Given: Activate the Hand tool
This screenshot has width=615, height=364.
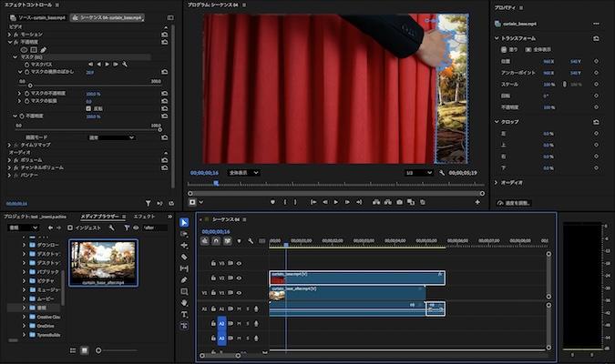Looking at the screenshot, I should point(184,303).
